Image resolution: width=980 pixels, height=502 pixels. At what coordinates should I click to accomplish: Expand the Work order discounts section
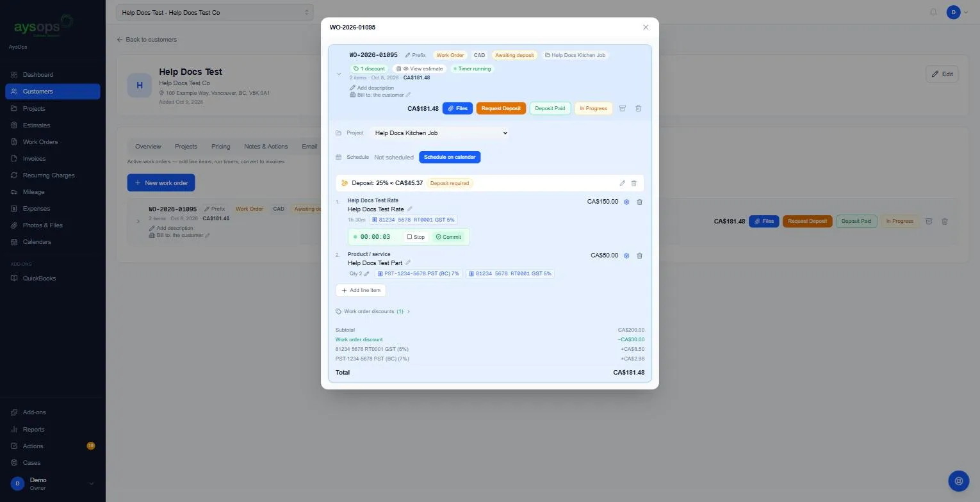373,311
